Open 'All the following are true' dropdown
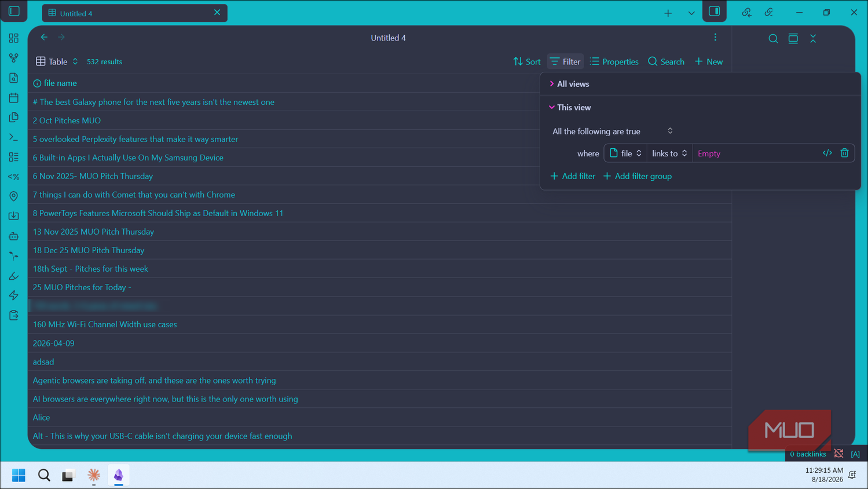This screenshot has height=489, width=868. click(613, 132)
